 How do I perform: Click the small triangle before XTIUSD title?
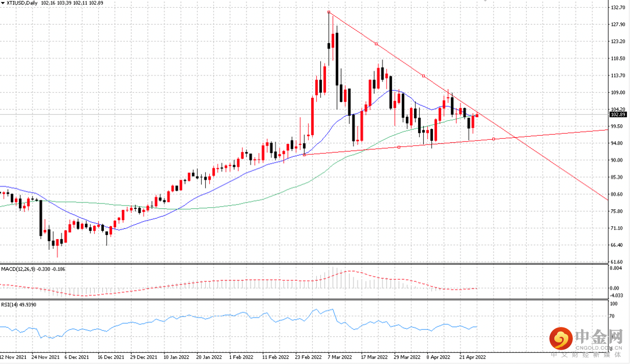click(4, 3)
